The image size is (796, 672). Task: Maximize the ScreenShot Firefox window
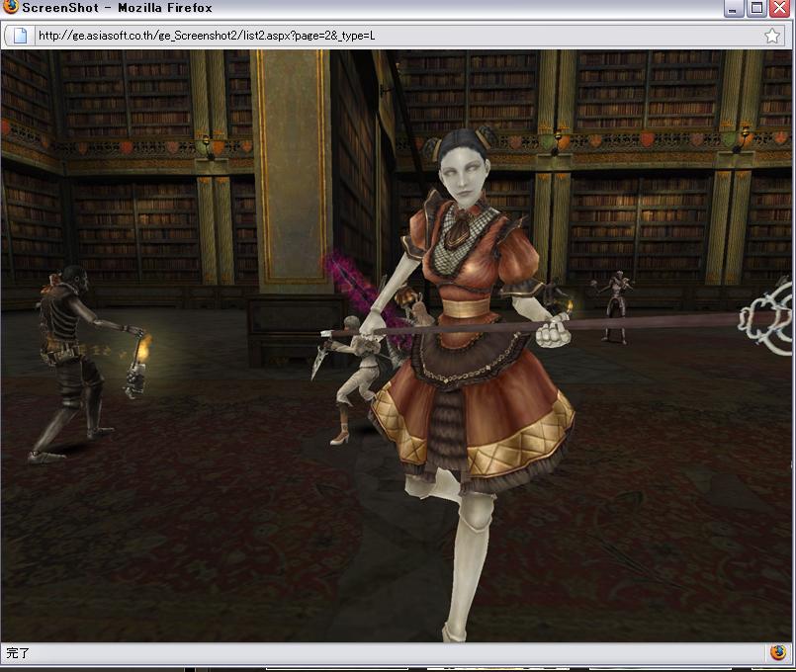(756, 8)
